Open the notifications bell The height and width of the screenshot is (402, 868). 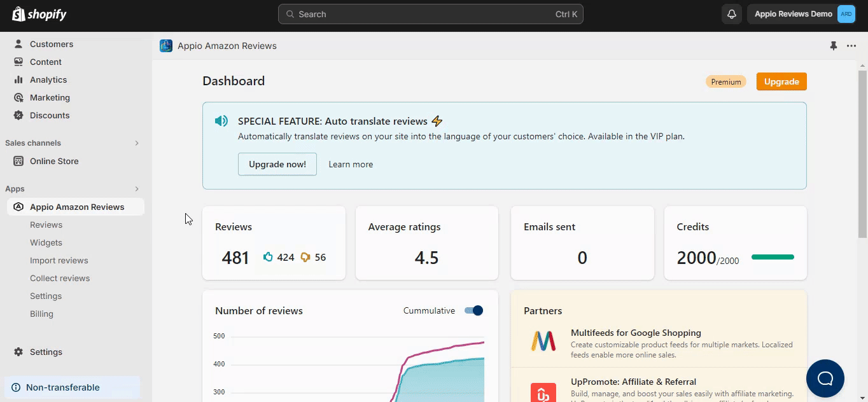732,14
